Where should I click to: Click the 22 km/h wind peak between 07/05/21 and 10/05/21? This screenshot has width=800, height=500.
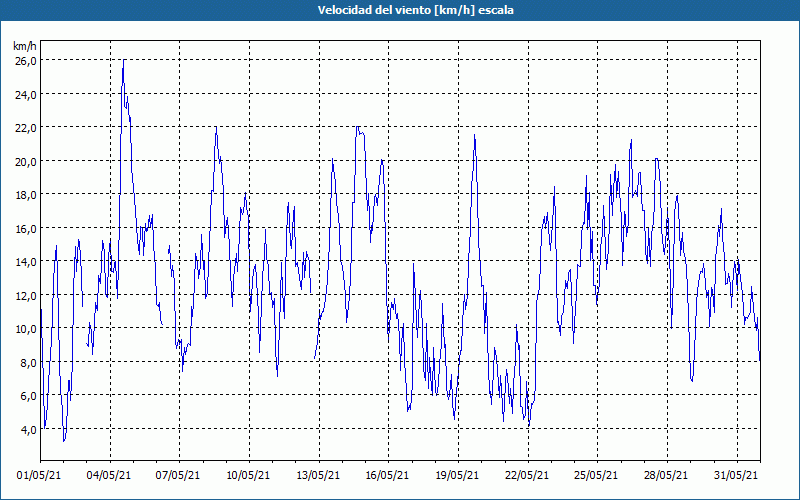click(216, 128)
